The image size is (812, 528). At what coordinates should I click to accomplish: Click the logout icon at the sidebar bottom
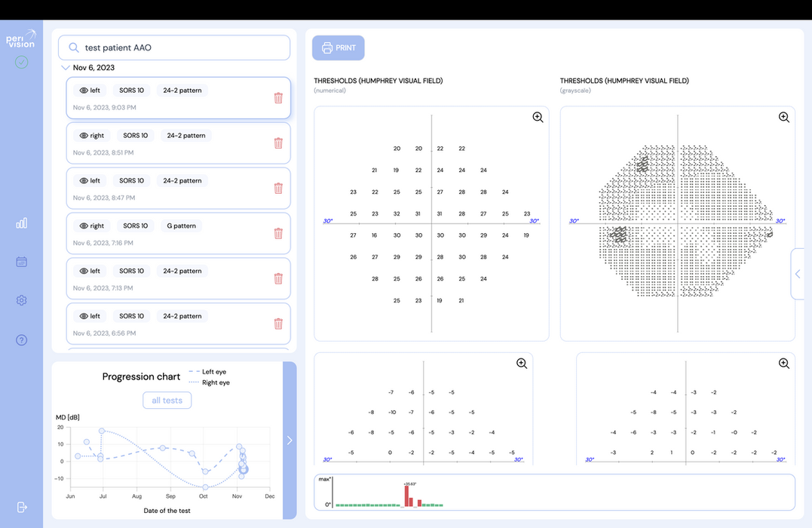(x=21, y=508)
